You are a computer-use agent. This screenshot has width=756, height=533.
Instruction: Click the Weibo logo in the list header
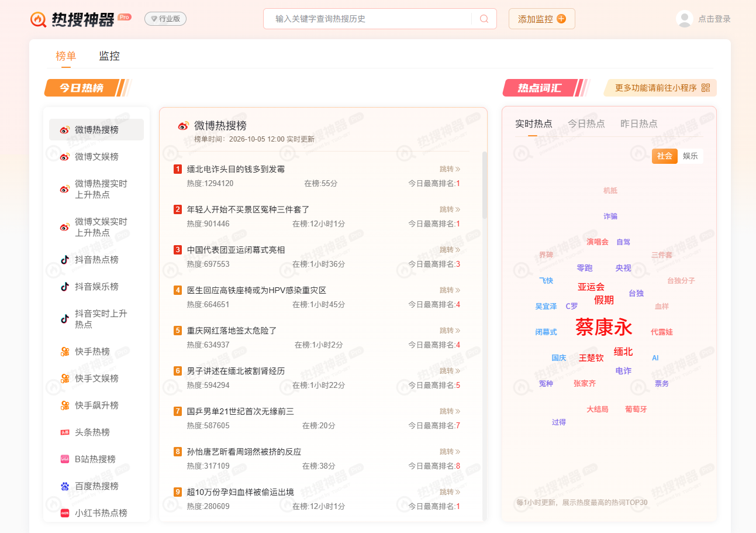[x=184, y=126]
